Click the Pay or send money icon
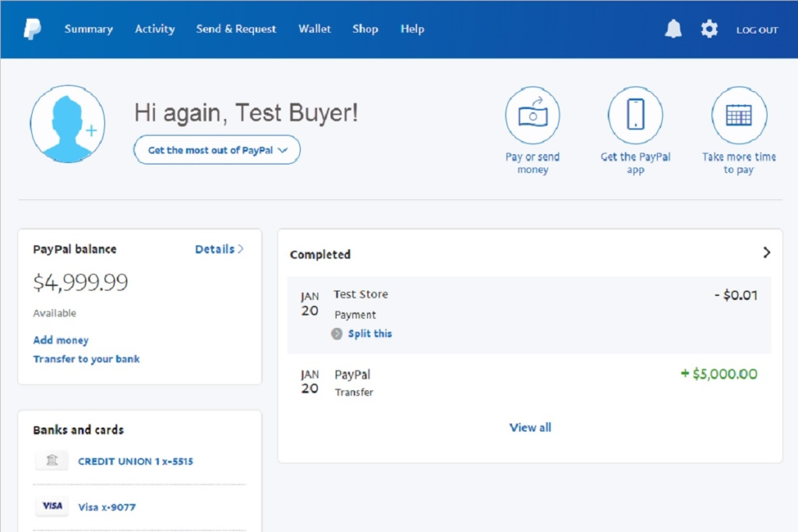The height and width of the screenshot is (532, 798). [x=532, y=115]
